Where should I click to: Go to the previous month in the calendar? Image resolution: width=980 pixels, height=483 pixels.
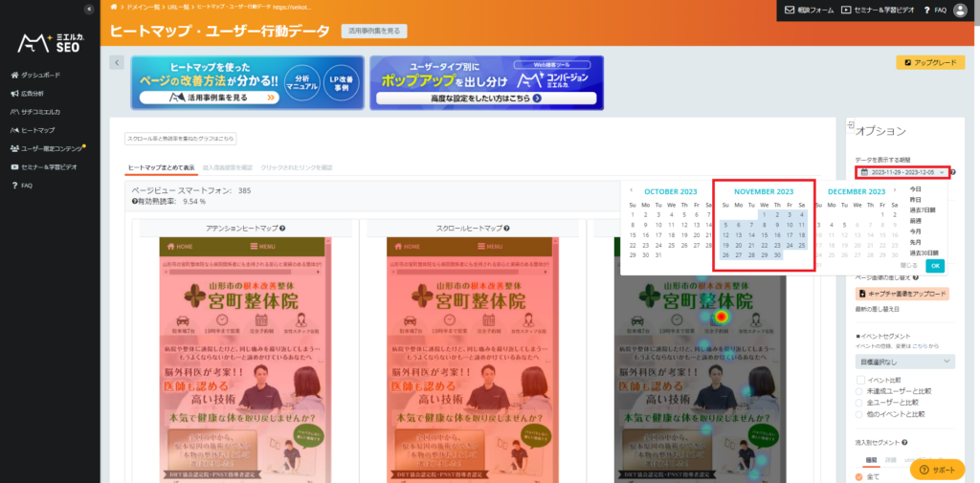click(x=632, y=190)
